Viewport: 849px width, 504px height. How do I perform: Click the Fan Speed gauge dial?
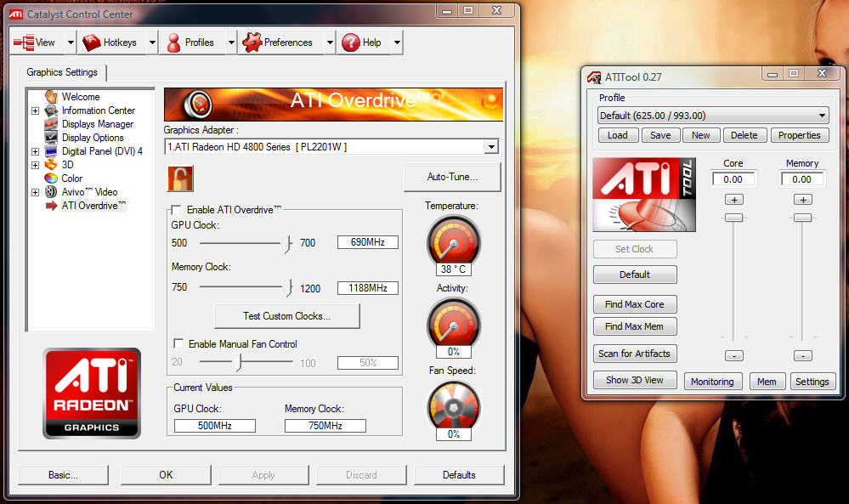coord(454,406)
